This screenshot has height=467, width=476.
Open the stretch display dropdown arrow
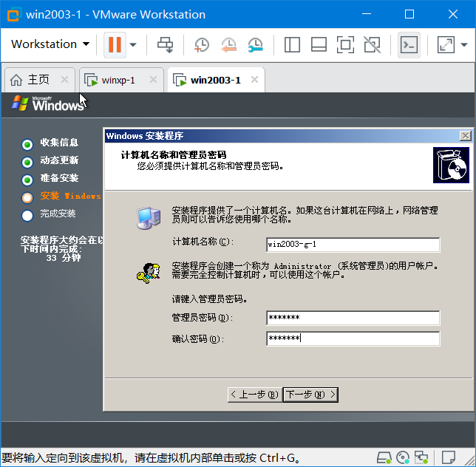pos(464,45)
